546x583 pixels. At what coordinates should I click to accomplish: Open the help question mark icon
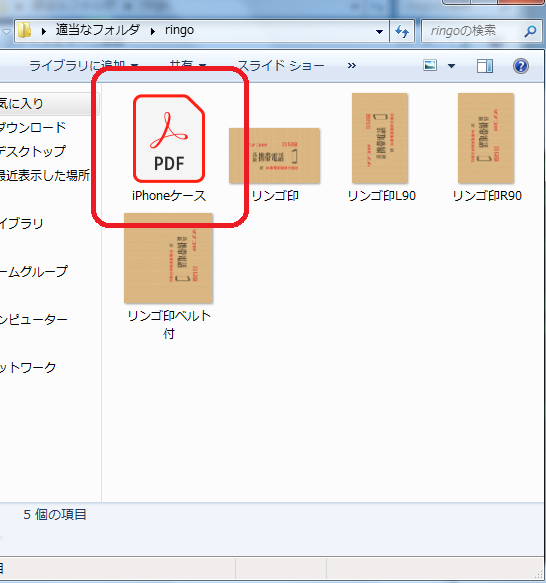coord(521,66)
